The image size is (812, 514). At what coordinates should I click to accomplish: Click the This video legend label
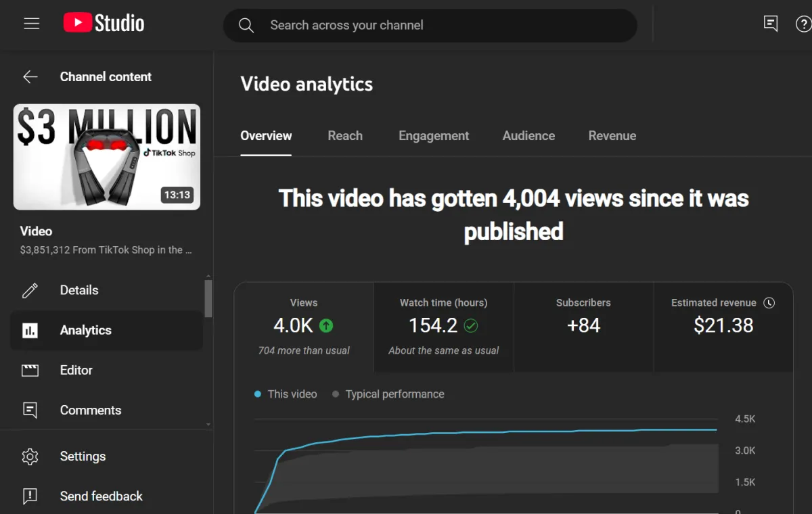[292, 394]
